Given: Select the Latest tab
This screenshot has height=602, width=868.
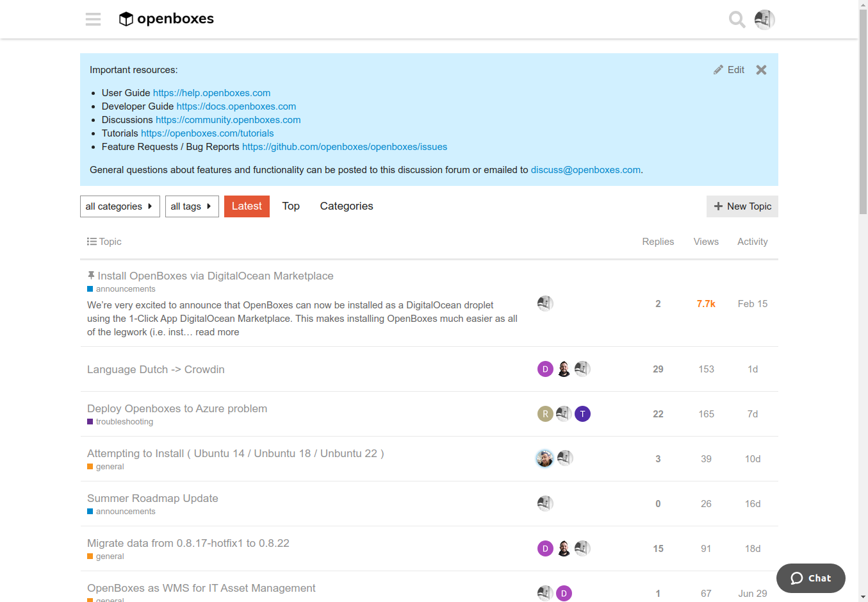Looking at the screenshot, I should click(247, 206).
